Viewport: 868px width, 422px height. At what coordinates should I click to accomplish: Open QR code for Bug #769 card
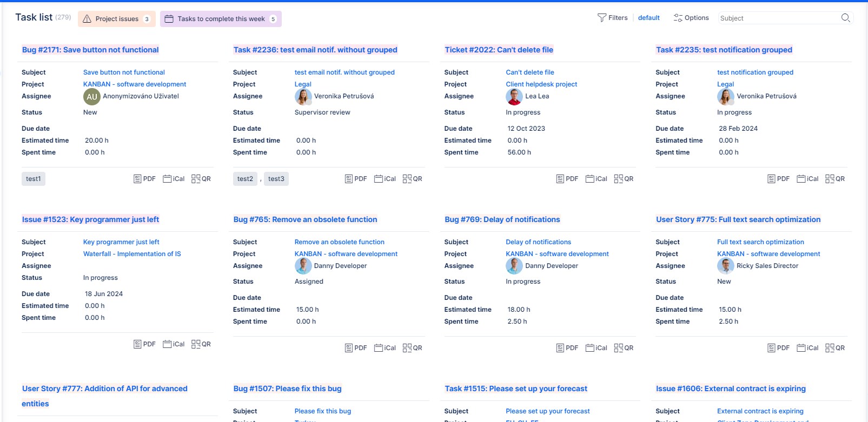(x=624, y=348)
